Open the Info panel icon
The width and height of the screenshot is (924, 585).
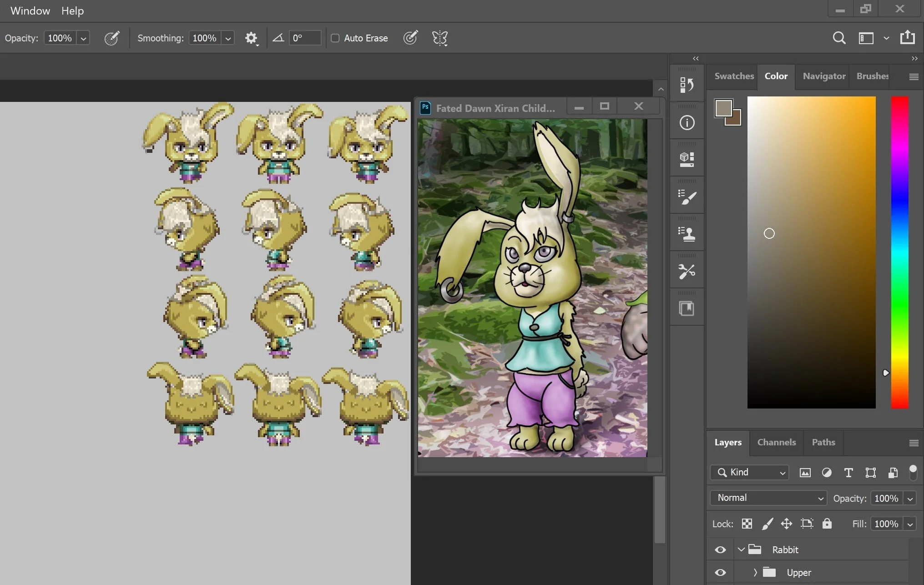click(687, 122)
